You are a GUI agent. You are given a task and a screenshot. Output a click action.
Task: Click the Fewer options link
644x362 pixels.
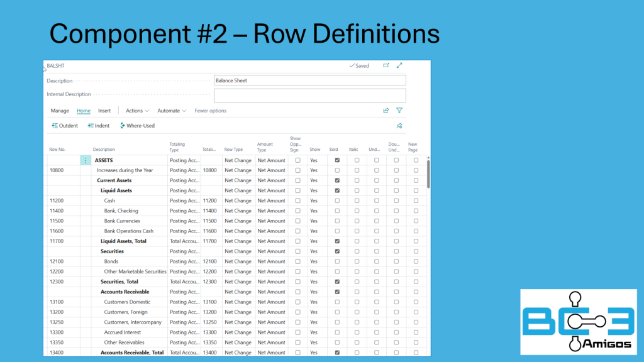tap(210, 111)
